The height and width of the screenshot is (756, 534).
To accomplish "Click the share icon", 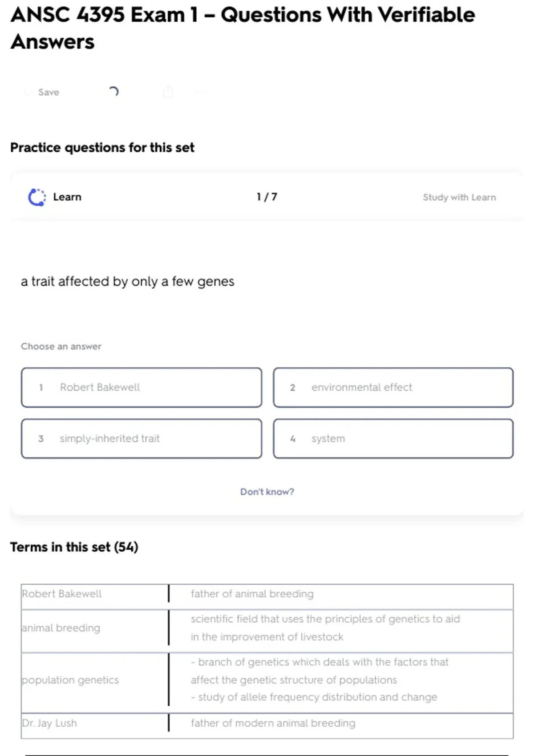I will [x=168, y=92].
